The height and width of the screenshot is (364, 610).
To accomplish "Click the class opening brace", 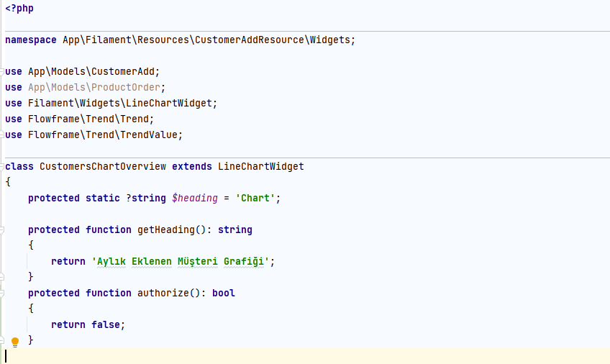I will pyautogui.click(x=8, y=182).
